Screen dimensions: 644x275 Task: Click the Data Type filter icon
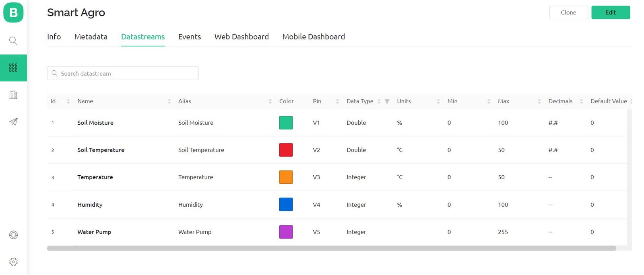(387, 101)
